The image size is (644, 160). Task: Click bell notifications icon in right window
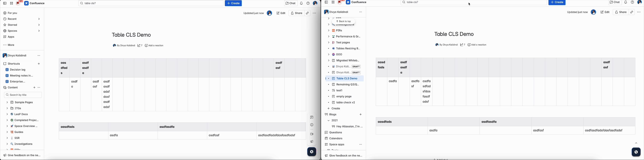[x=626, y=2]
